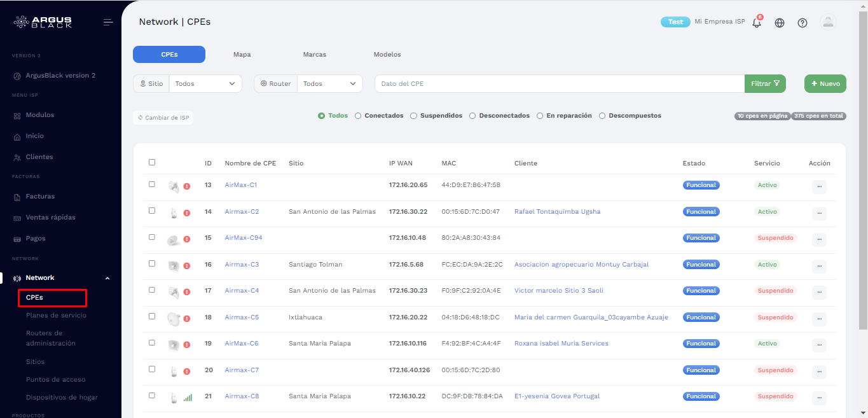Click the notifications bell icon
This screenshot has width=868, height=418.
tap(756, 23)
